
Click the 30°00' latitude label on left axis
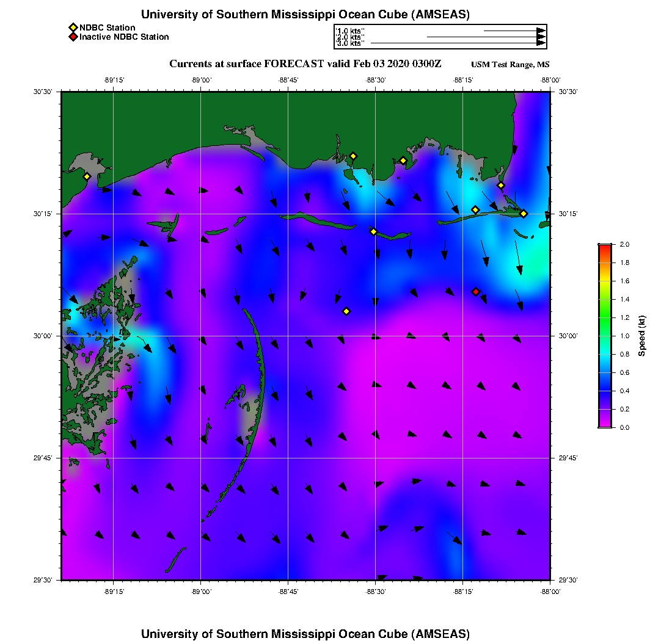48,336
